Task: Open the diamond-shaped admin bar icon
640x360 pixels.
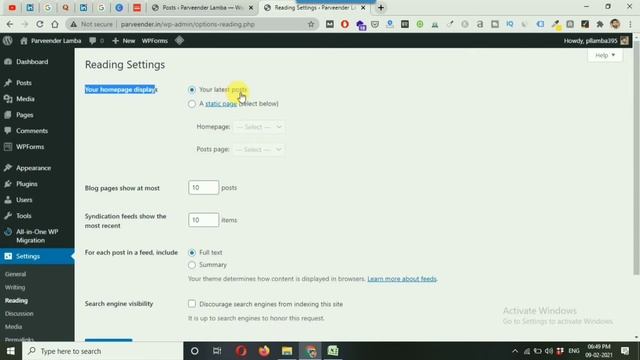Action: tap(179, 40)
